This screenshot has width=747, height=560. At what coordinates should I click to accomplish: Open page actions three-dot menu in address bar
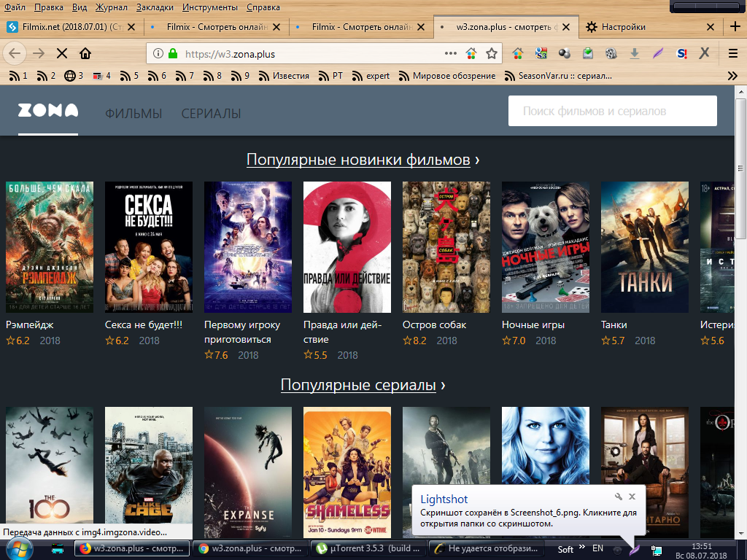click(x=451, y=53)
